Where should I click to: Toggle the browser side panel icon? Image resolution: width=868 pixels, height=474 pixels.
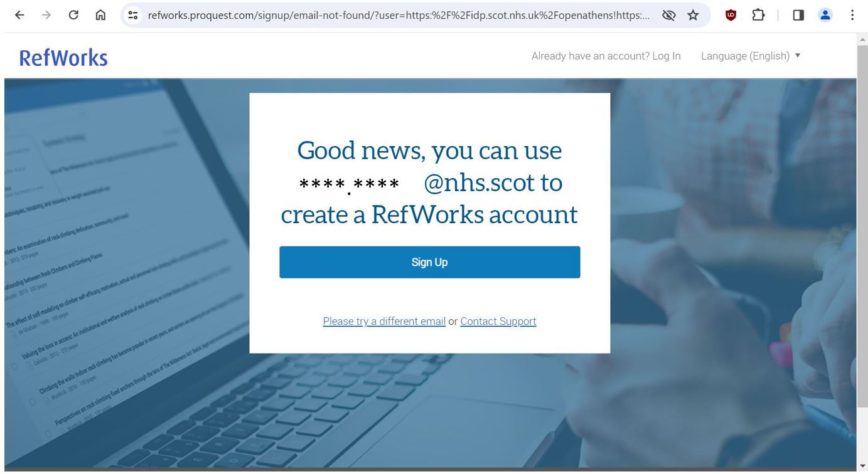tap(798, 15)
